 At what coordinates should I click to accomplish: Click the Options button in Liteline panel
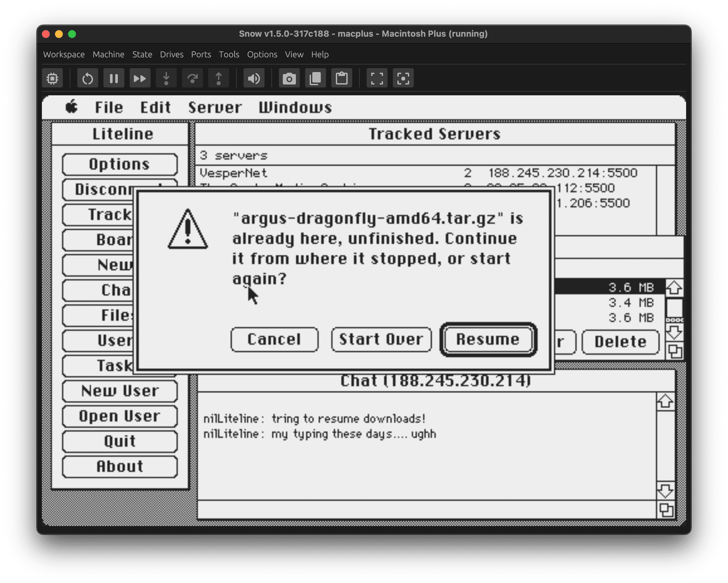(120, 164)
